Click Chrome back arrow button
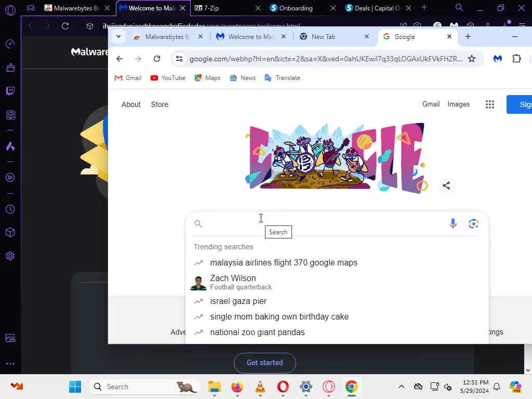This screenshot has width=532, height=399. click(119, 59)
